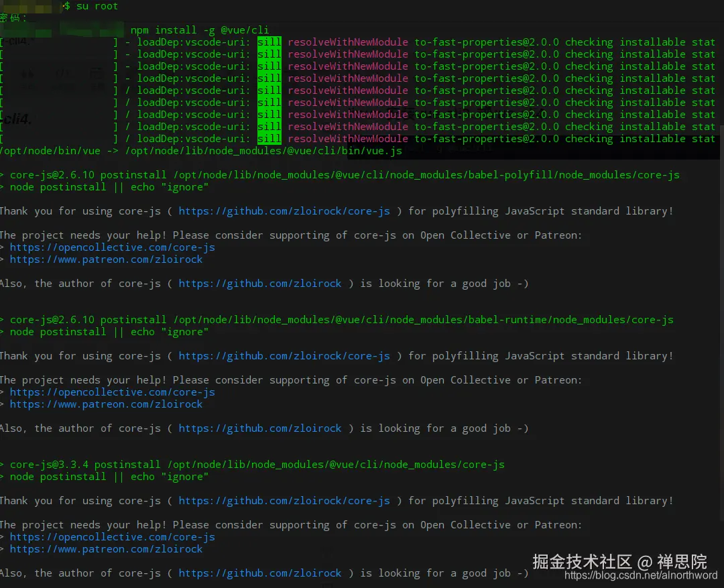724x588 pixels.
Task: Open opencollective.com/core-js link in core-js@3.3.4 section
Action: point(113,537)
